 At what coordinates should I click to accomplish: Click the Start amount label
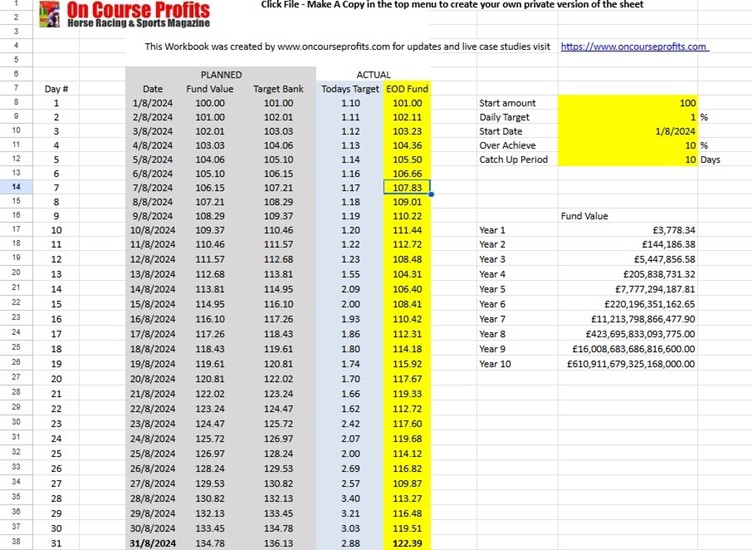507,103
